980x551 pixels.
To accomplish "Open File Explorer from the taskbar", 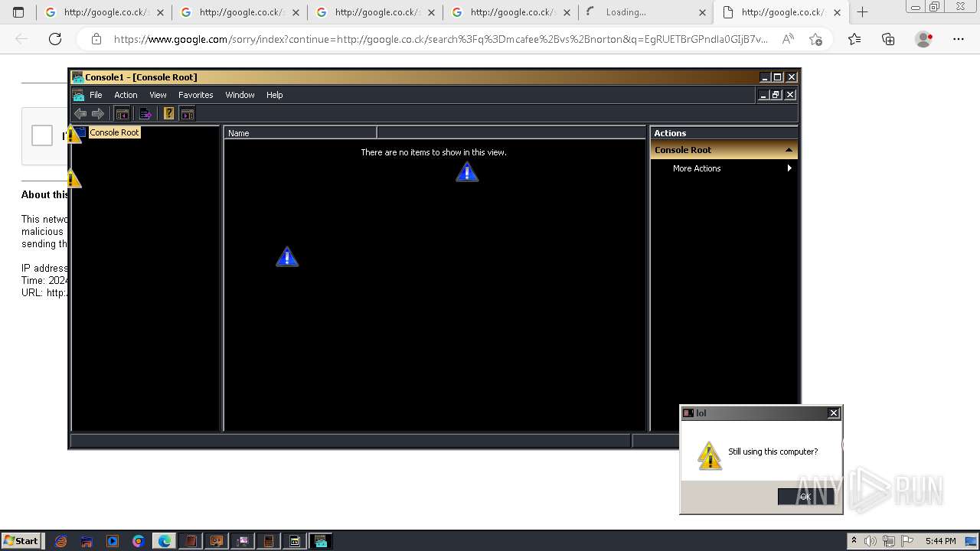I will [x=87, y=541].
